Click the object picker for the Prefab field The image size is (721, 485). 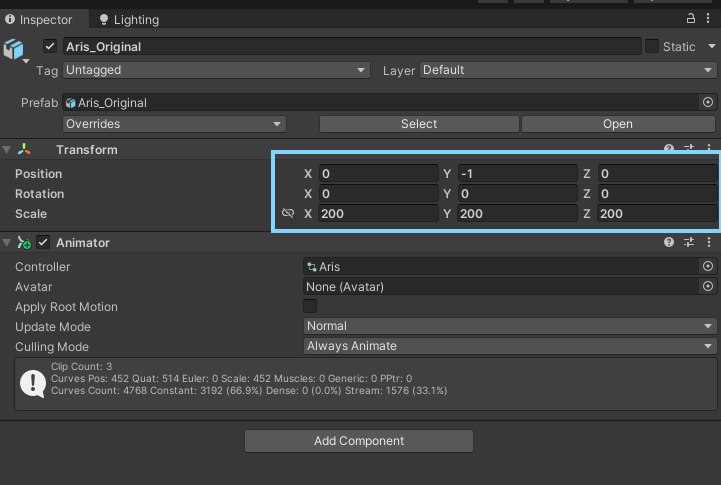coord(708,102)
